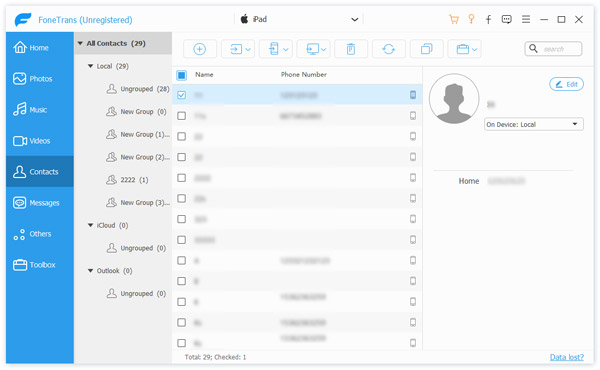Click the Facebook icon in title bar

(489, 20)
